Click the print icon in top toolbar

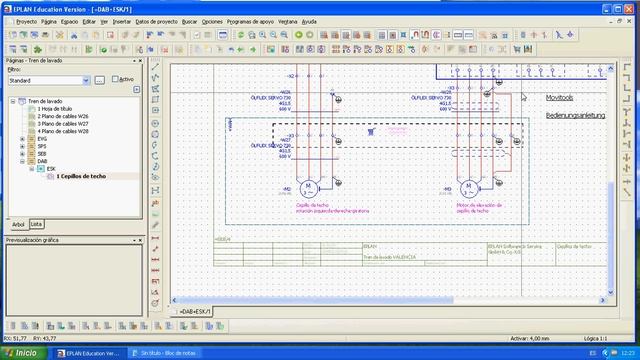tap(45, 35)
